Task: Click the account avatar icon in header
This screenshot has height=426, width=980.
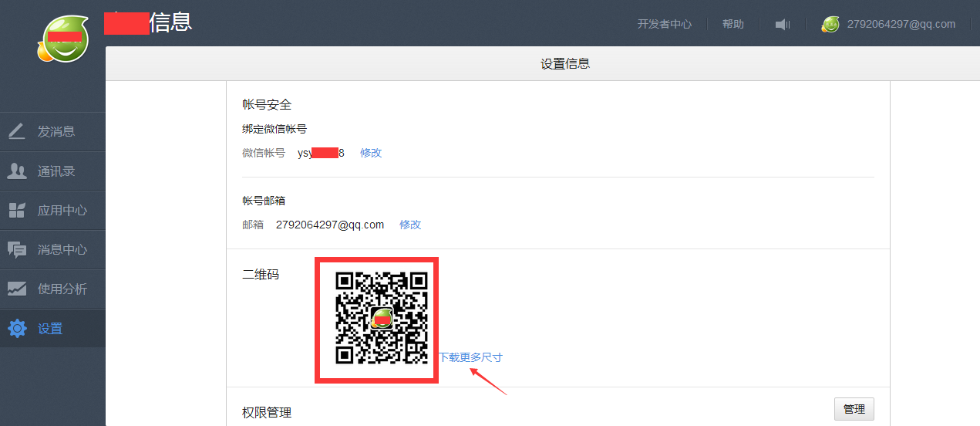Action: click(x=830, y=25)
